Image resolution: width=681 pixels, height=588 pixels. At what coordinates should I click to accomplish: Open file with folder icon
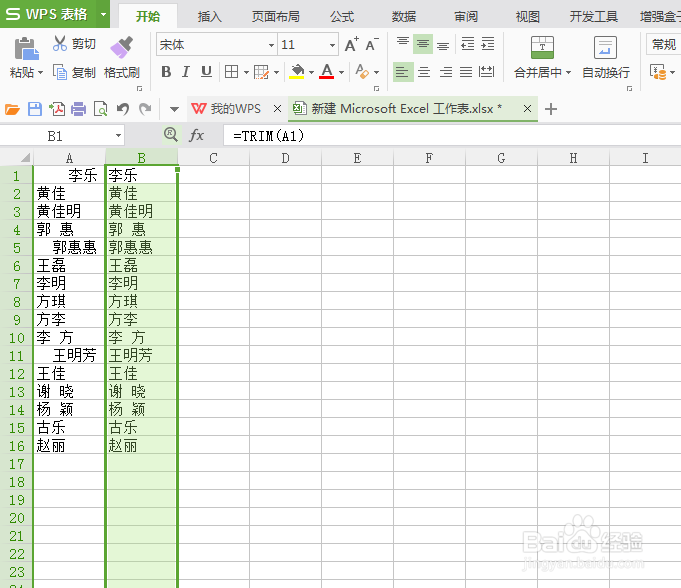(12, 109)
